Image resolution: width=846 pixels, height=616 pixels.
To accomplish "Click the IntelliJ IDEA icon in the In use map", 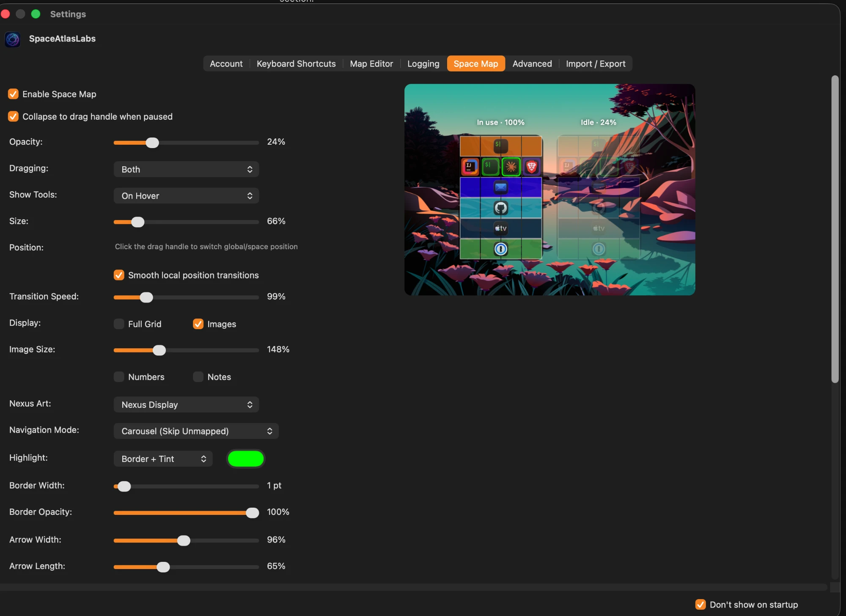I will tap(470, 167).
